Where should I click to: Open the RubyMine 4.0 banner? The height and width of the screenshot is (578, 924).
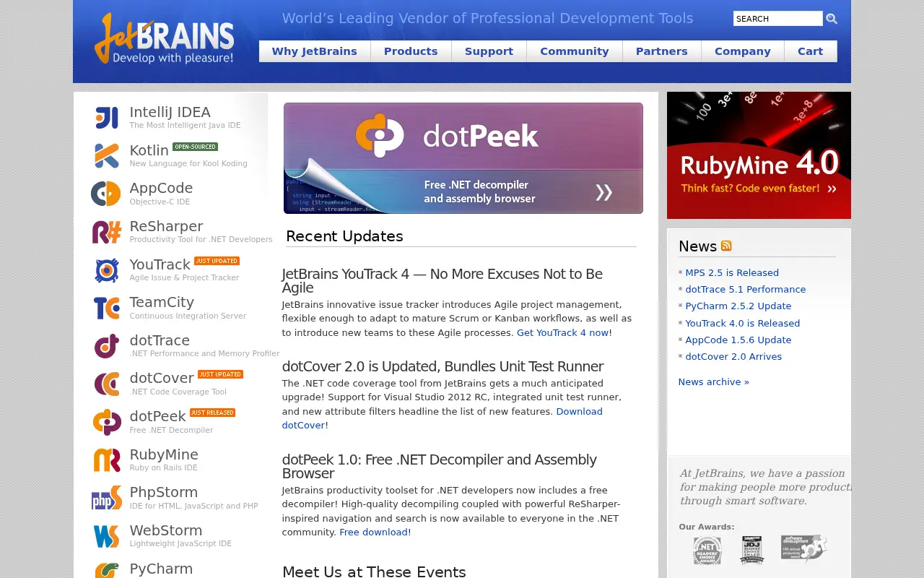pos(759,155)
